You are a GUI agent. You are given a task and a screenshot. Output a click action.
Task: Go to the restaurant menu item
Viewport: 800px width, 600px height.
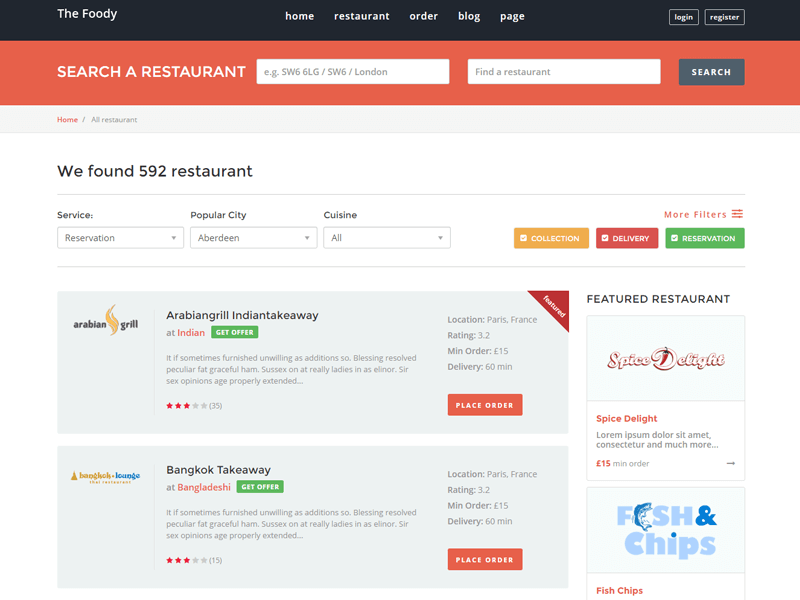pos(361,16)
